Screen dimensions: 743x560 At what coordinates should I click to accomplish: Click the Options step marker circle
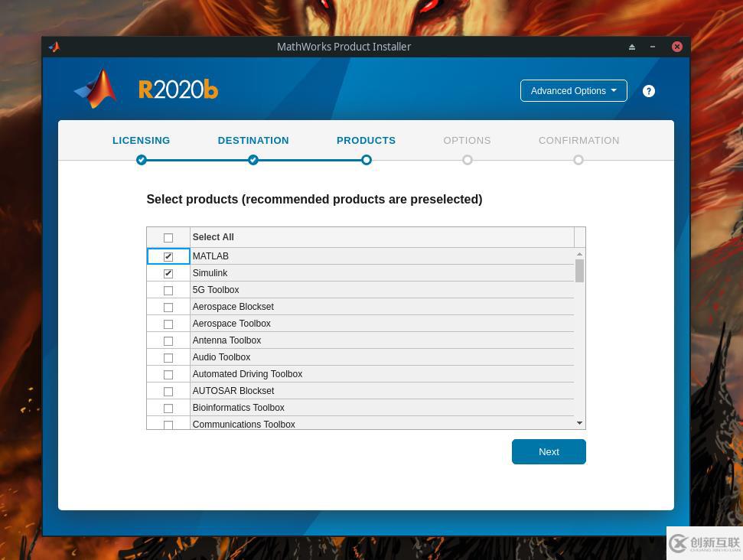(468, 160)
